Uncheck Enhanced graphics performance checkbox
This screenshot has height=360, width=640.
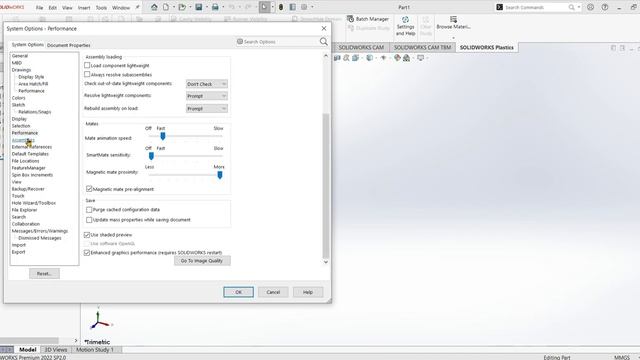coord(87,253)
